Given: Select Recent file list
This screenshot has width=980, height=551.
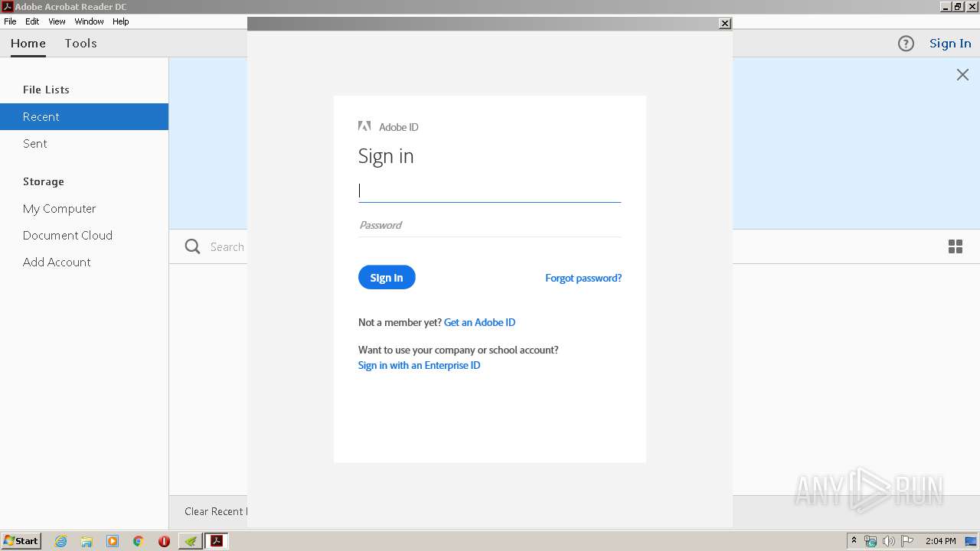Looking at the screenshot, I should [x=84, y=116].
